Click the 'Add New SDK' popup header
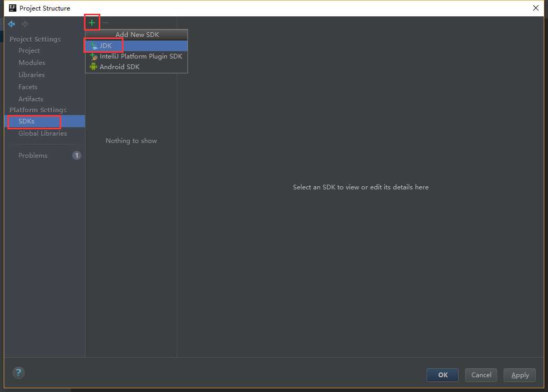The height and width of the screenshot is (392, 548). (137, 35)
